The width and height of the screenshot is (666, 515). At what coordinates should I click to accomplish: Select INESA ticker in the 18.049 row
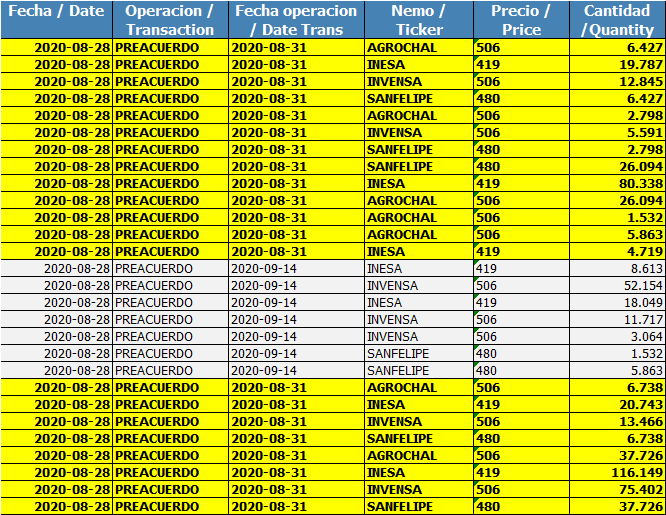pyautogui.click(x=419, y=303)
